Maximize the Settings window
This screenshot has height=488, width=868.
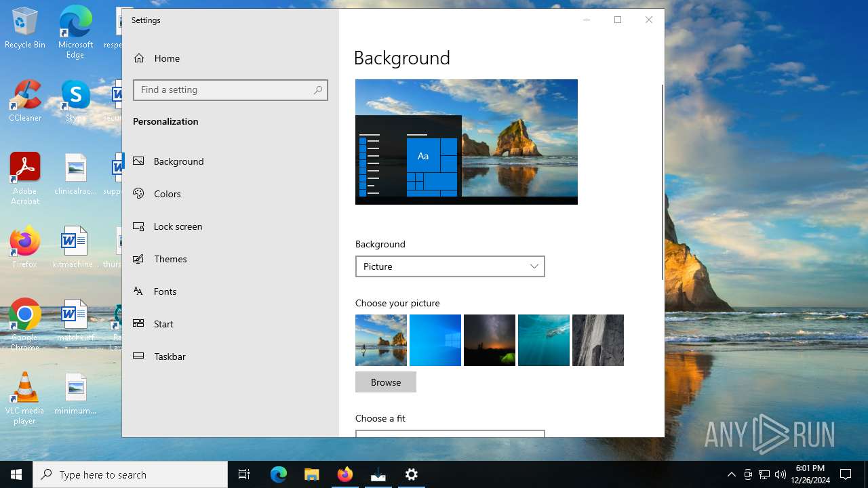point(618,20)
